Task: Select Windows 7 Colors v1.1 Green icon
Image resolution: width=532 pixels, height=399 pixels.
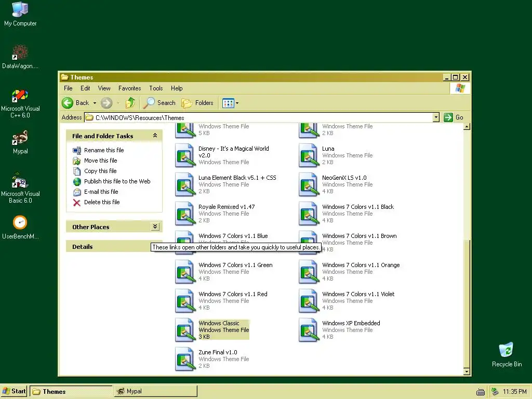Action: click(185, 272)
